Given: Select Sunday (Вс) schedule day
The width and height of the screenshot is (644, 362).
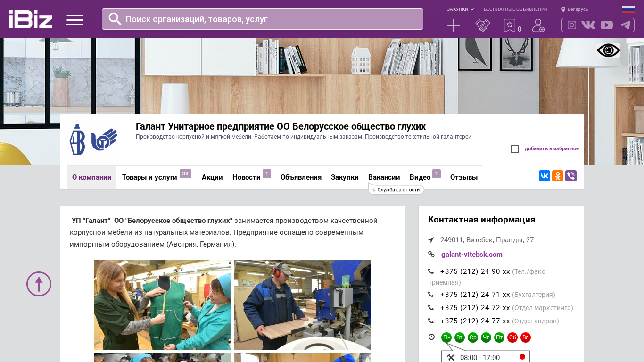Looking at the screenshot, I should (x=526, y=337).
